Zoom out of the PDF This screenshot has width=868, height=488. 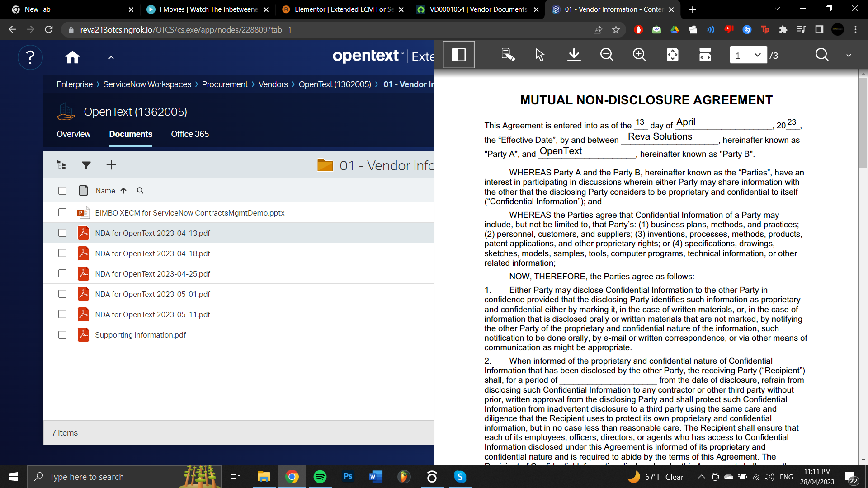tap(607, 55)
